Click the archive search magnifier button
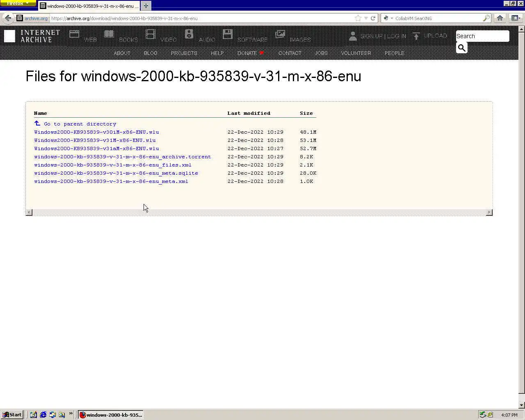Viewport: 525px width, 420px height. [462, 48]
